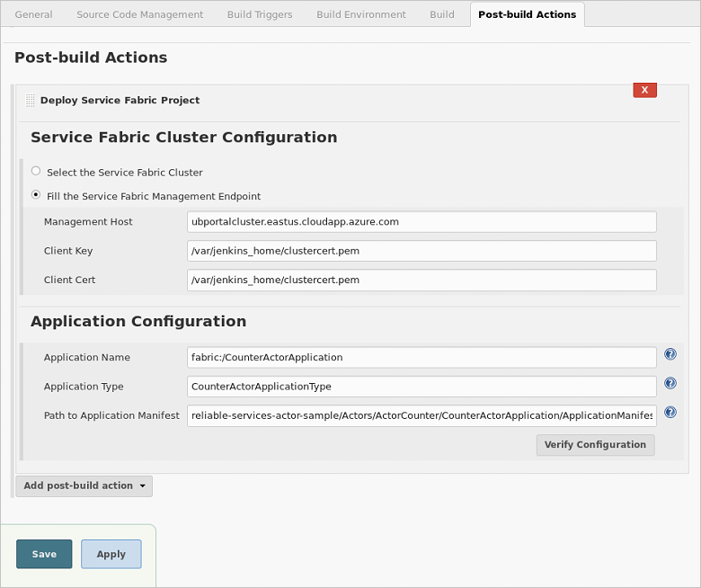
Task: Click the Save button
Action: tap(44, 554)
